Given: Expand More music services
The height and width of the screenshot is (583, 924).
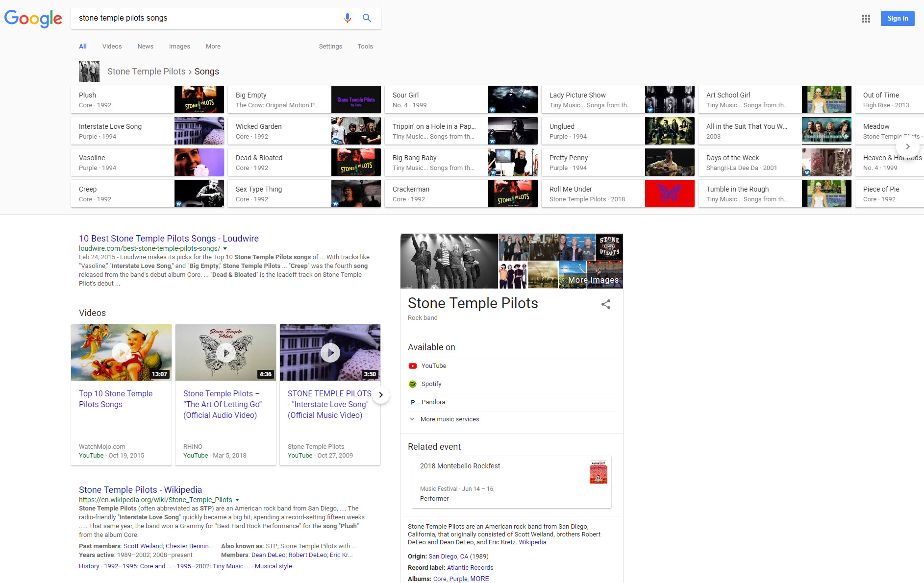Looking at the screenshot, I should pyautogui.click(x=449, y=419).
